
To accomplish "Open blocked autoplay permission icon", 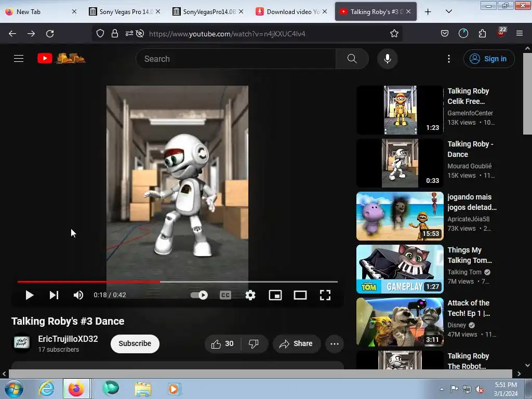I will tap(140, 34).
